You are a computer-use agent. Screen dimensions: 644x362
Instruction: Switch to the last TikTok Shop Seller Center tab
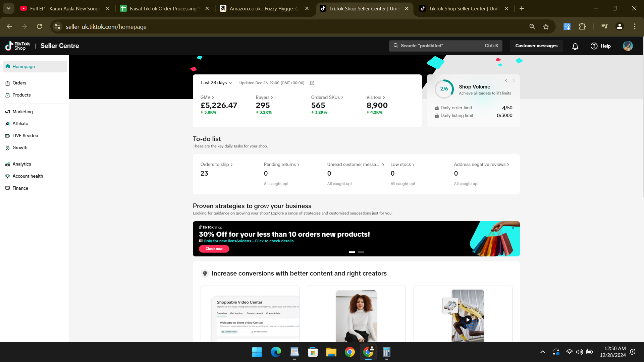tap(464, 8)
